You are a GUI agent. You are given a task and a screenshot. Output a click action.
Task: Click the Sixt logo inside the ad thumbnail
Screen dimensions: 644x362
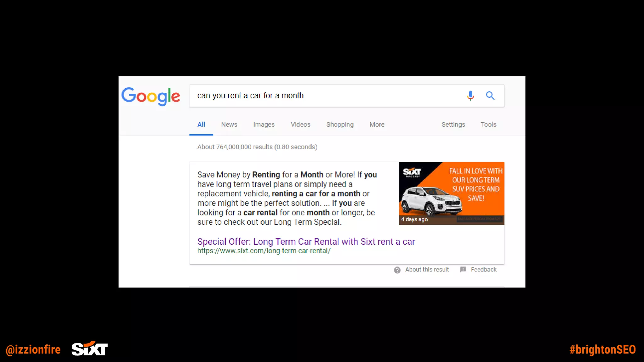click(x=412, y=172)
